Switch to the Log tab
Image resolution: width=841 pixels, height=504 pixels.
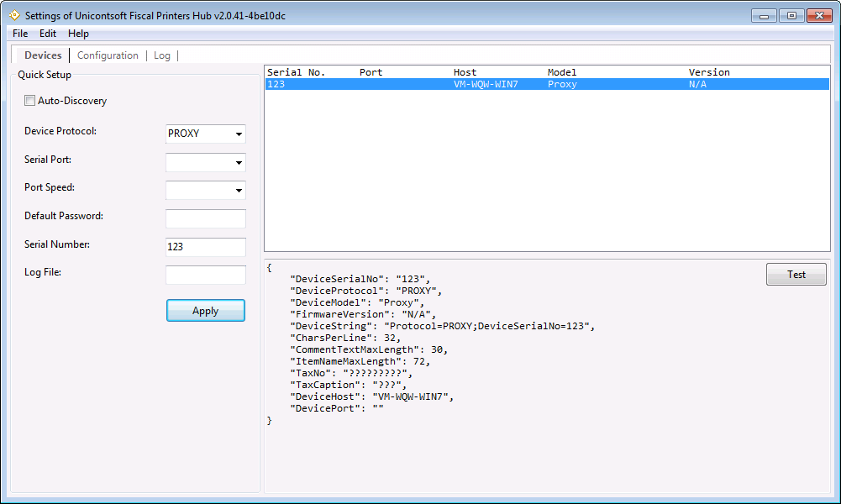click(162, 55)
